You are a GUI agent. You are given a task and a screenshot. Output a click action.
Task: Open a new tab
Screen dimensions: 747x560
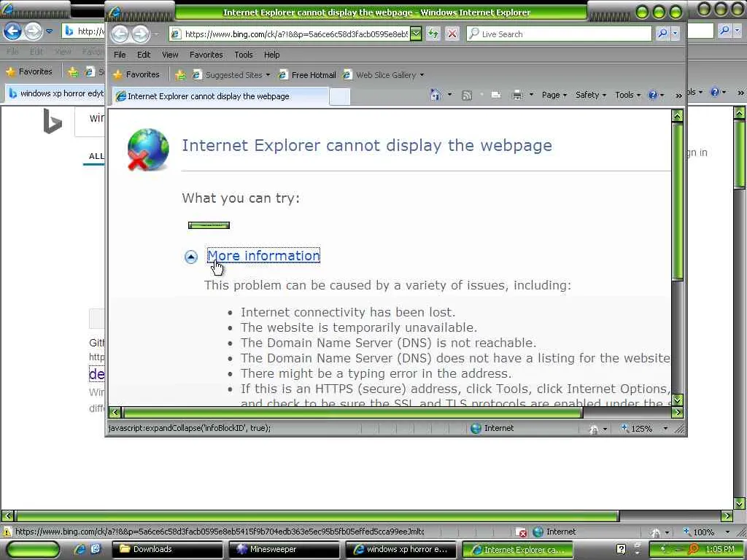(340, 97)
